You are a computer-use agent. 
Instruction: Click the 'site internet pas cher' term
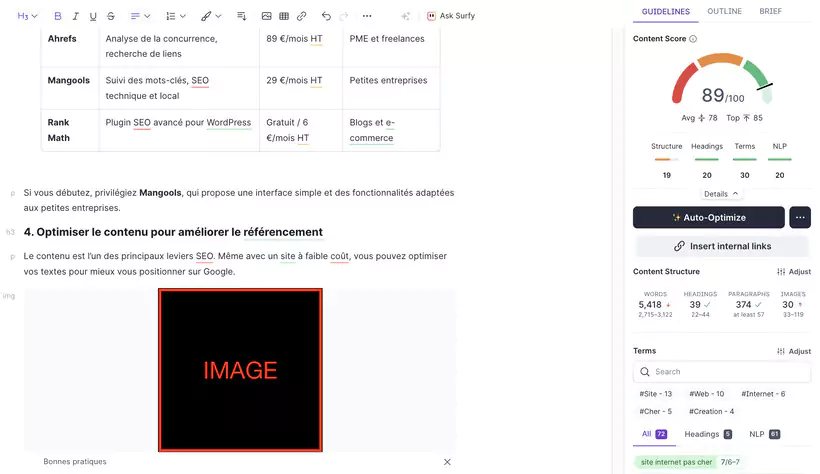click(676, 462)
